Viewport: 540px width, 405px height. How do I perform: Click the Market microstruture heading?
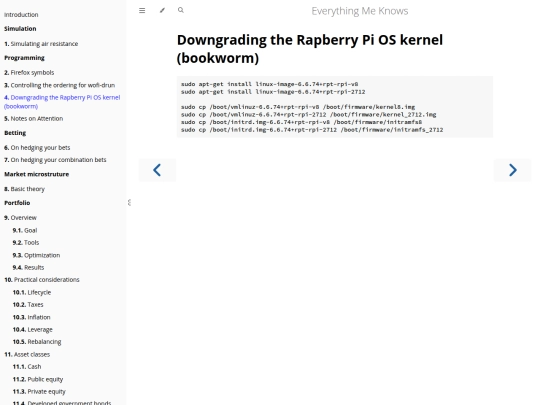pyautogui.click(x=37, y=174)
